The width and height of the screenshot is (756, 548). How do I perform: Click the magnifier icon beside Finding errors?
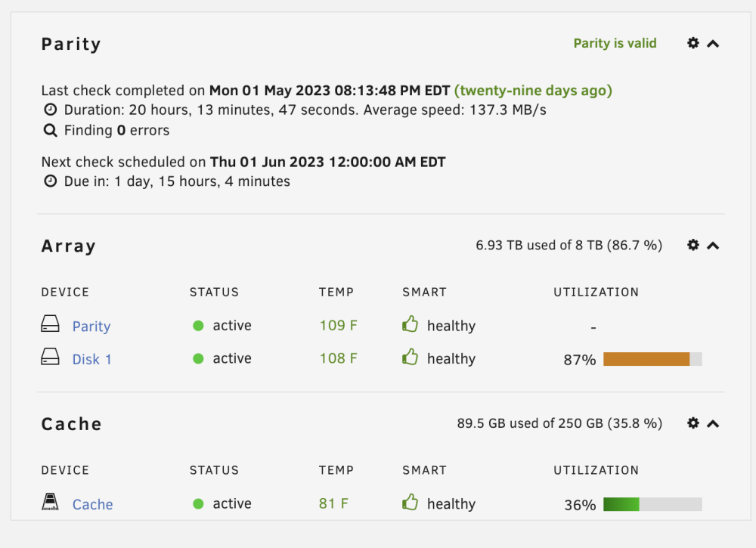pos(50,130)
